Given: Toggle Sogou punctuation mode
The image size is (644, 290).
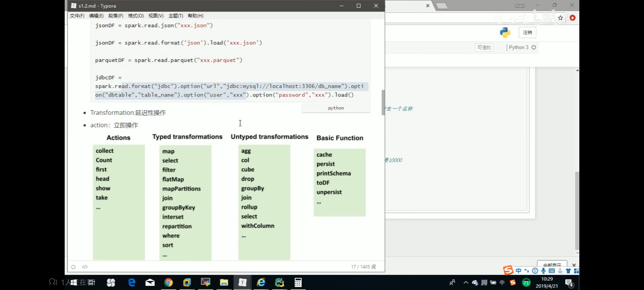Looking at the screenshot, I should (x=526, y=271).
